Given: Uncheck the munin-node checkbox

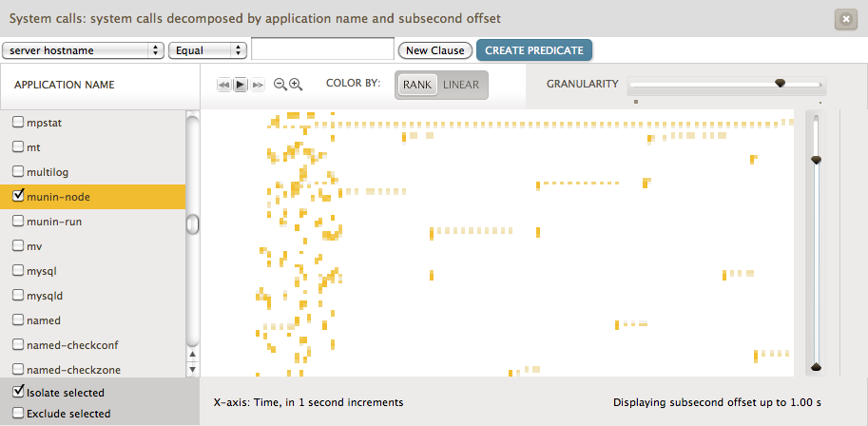Looking at the screenshot, I should [x=18, y=196].
